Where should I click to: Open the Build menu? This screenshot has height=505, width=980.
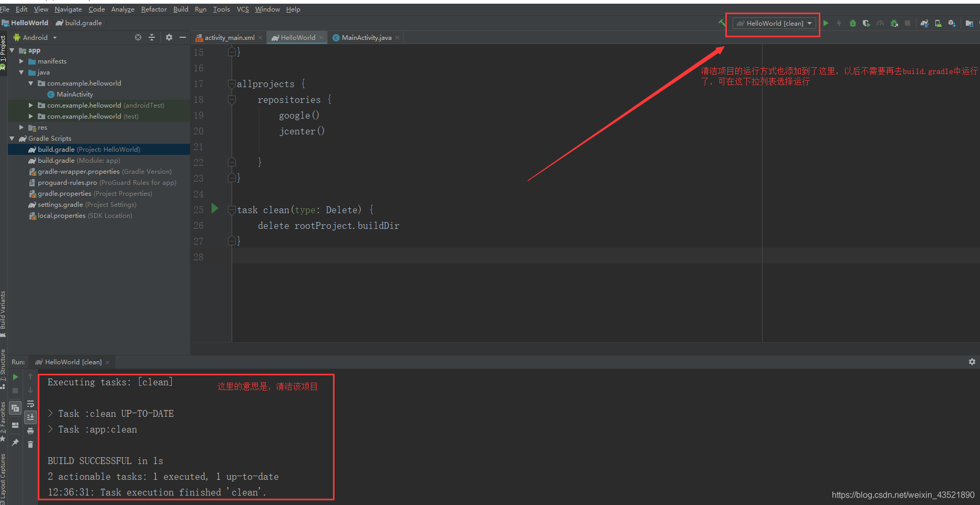point(181,9)
